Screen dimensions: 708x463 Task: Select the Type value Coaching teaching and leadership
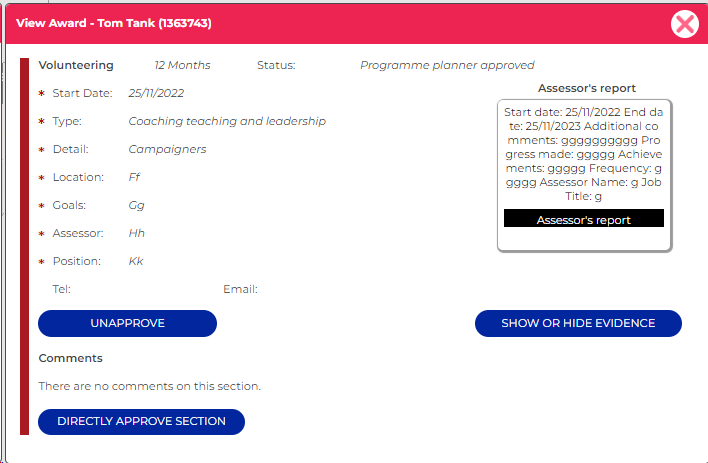coord(227,121)
